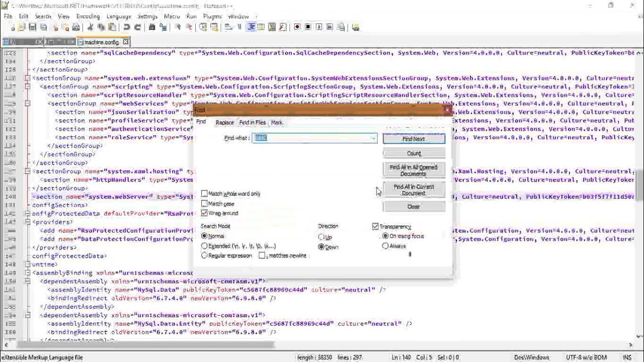Click Find All in All Opened Documents
Image resolution: width=644 pixels, height=362 pixels.
point(414,170)
